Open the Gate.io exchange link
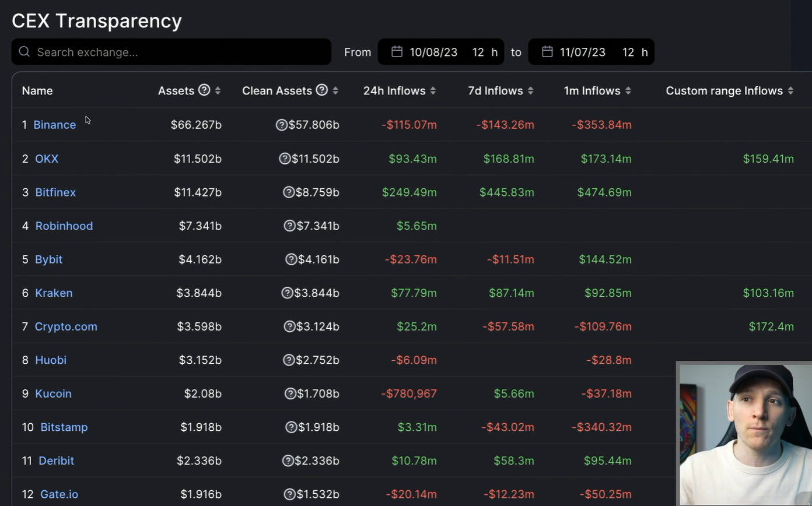 (59, 494)
